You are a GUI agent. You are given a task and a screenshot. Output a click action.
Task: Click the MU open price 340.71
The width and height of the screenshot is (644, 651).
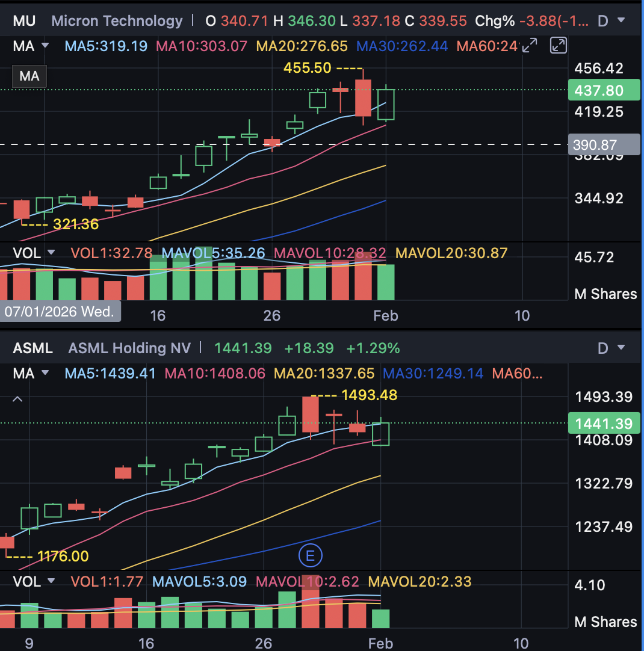(244, 21)
